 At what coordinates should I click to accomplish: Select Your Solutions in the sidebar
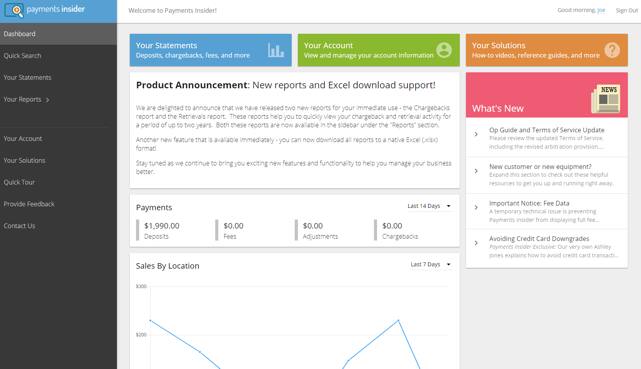click(58, 160)
